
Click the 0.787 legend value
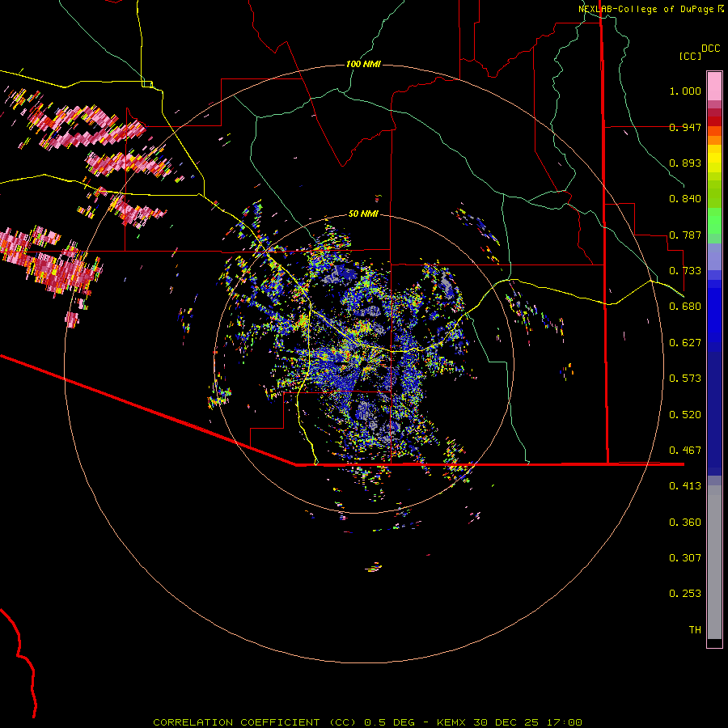(685, 235)
